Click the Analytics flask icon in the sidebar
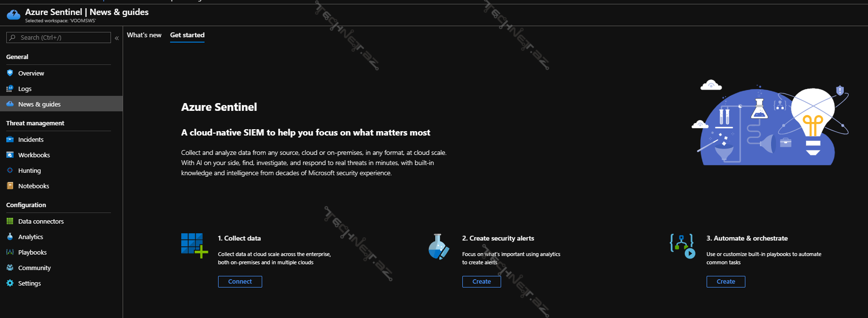Viewport: 868px width, 318px height. click(10, 237)
